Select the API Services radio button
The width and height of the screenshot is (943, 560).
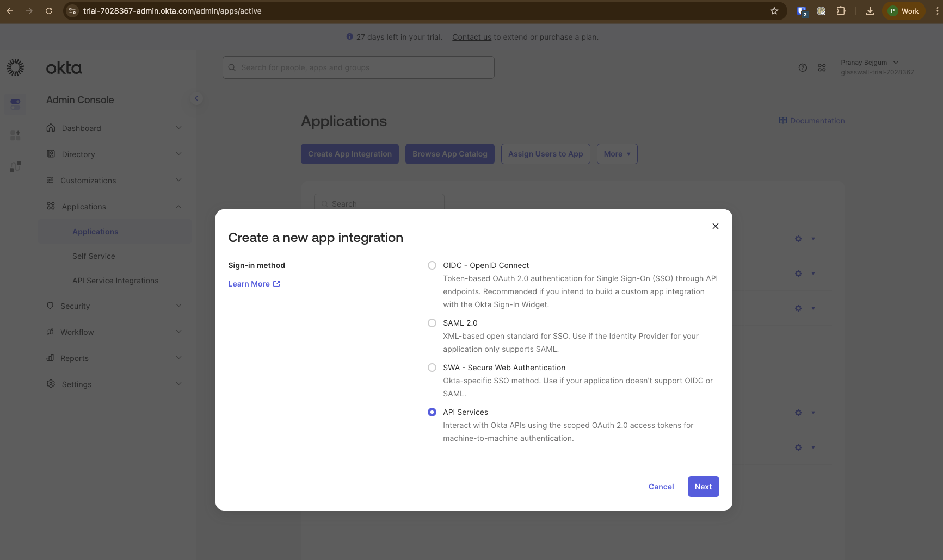(432, 412)
